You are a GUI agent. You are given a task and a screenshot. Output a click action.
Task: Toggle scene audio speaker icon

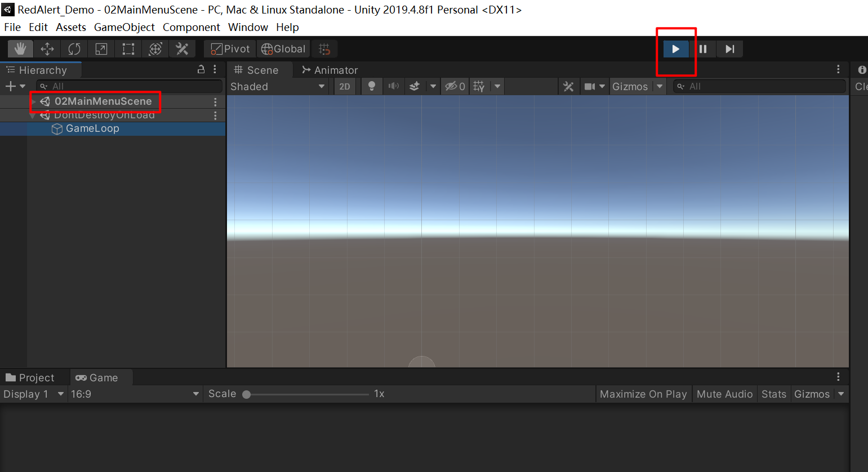(x=394, y=87)
